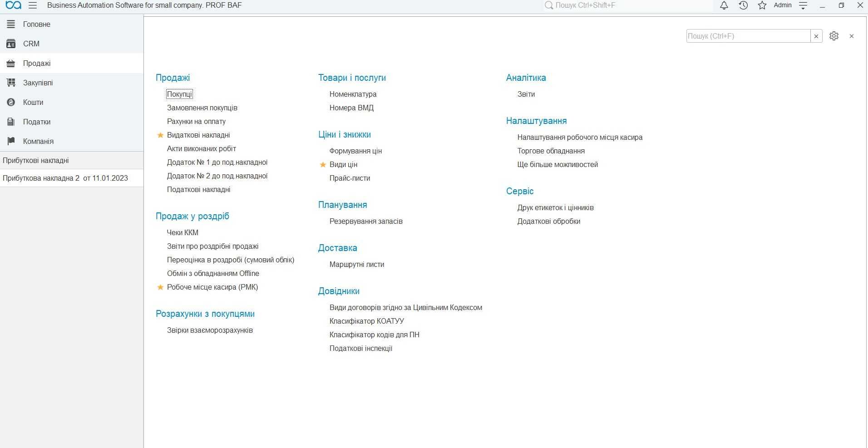Click the Головне sidebar icon
This screenshot has height=448, width=868.
[11, 24]
